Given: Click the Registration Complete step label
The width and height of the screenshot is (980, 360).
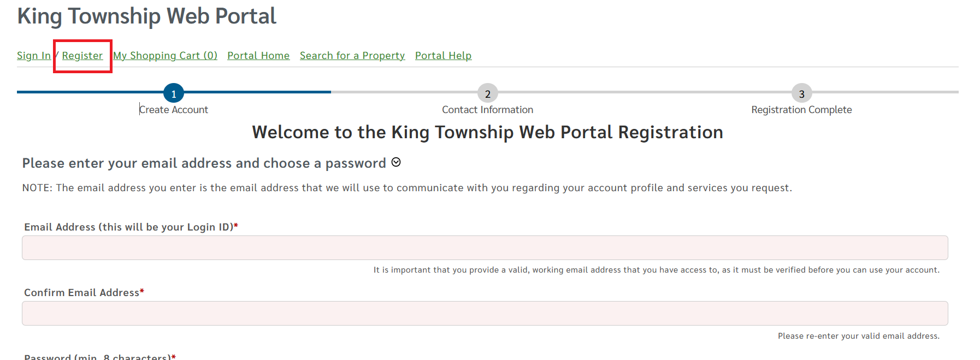Looking at the screenshot, I should 801,109.
